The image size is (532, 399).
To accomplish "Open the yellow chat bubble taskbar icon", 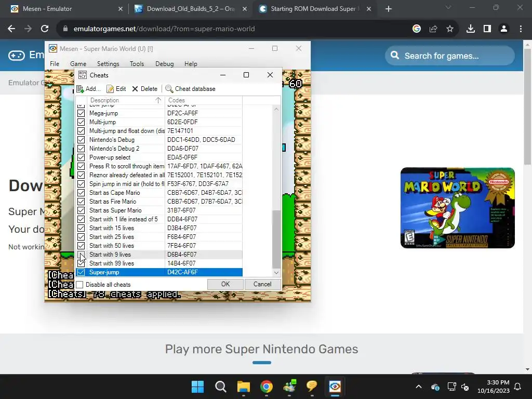I will click(x=312, y=387).
